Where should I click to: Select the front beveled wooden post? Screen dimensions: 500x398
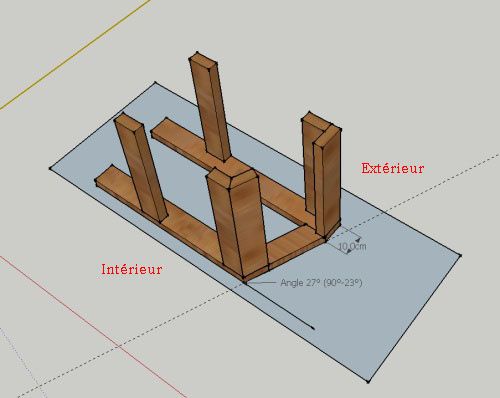tap(237, 223)
